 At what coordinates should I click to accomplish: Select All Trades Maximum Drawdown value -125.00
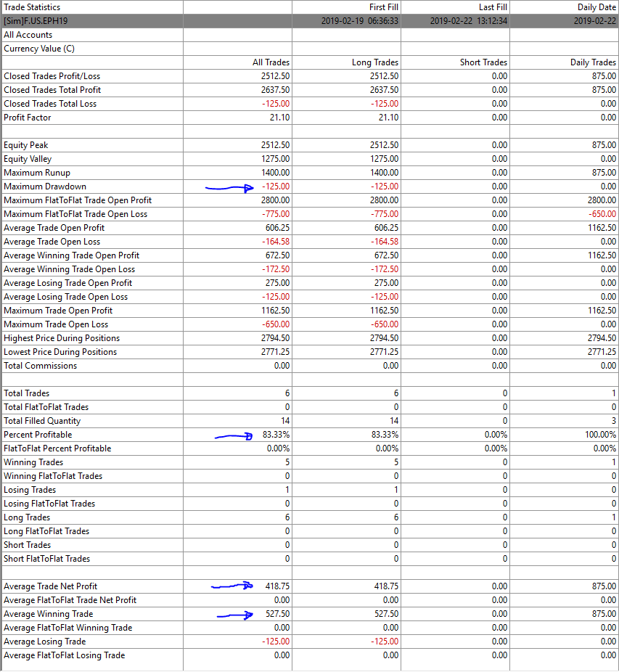276,187
